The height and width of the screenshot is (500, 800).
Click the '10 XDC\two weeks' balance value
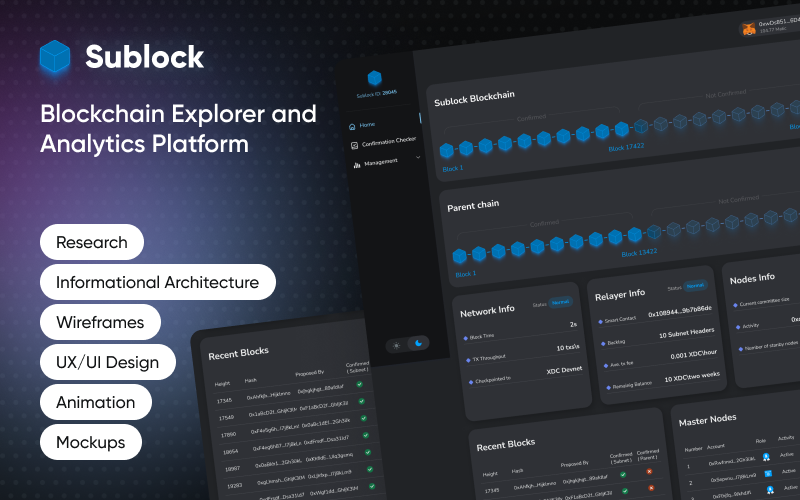click(692, 377)
